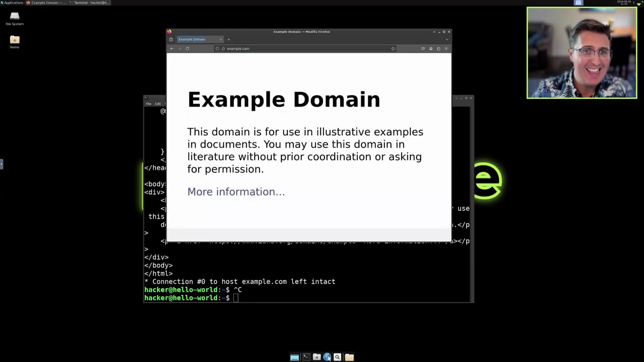This screenshot has width=644, height=362.
Task: Open home file manager in bottom dock
Action: (316, 357)
